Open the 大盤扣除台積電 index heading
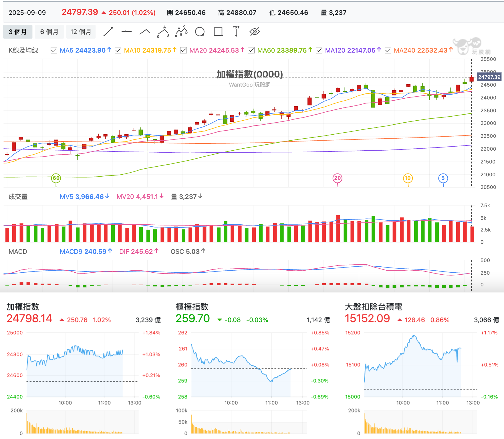 coord(374,307)
